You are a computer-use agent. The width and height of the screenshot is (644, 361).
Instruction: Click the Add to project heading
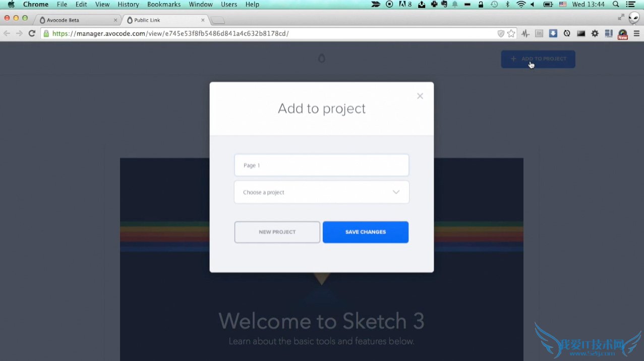tap(322, 109)
